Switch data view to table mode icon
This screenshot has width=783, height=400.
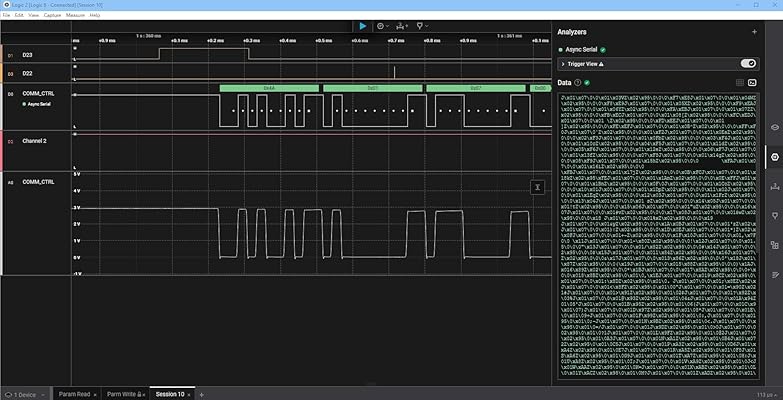(x=739, y=82)
